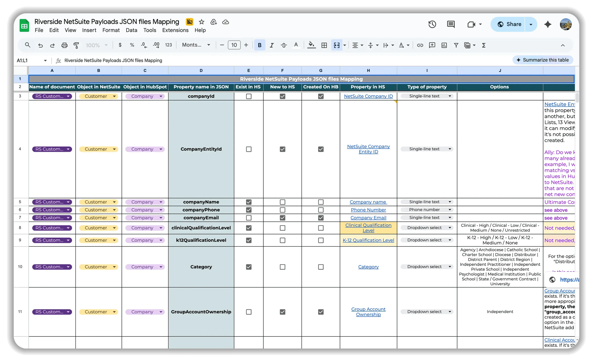Open Type of property dropdown for companyPhone
Viewport: 593px width, 364px height.
[450, 210]
